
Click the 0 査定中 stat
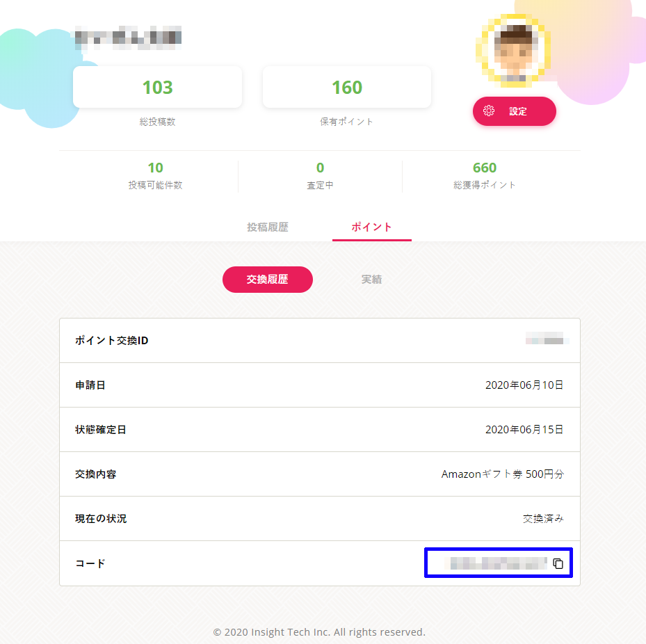point(320,175)
